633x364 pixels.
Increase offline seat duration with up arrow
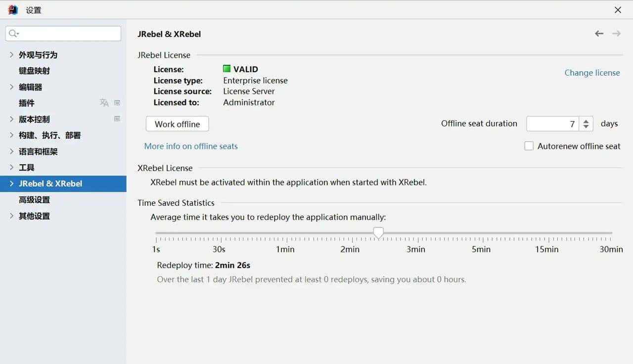pyautogui.click(x=586, y=121)
